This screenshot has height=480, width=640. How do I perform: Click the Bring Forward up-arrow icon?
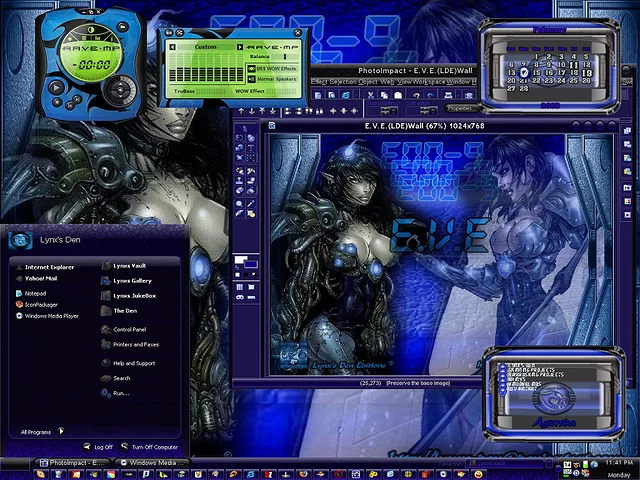(241, 111)
